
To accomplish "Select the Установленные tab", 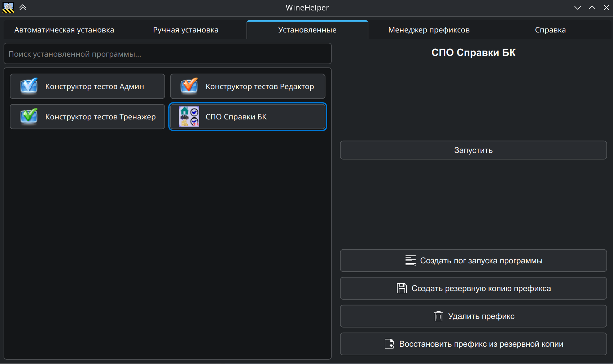I will [x=307, y=30].
